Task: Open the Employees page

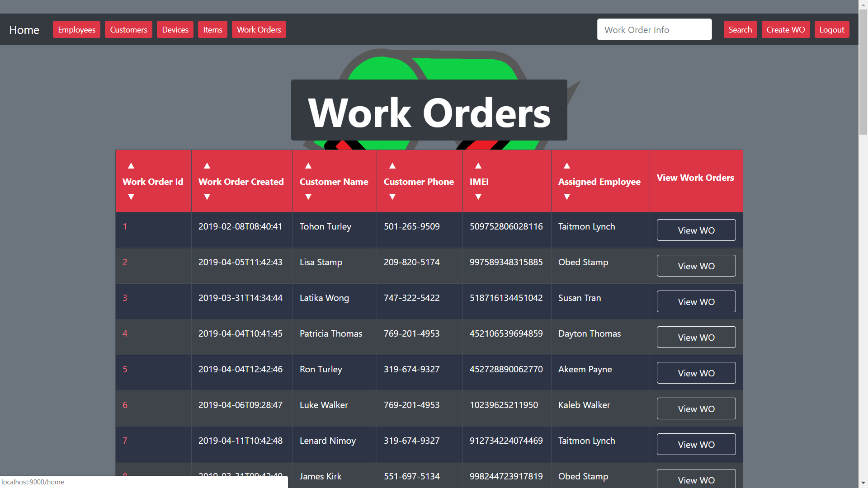Action: 76,30
